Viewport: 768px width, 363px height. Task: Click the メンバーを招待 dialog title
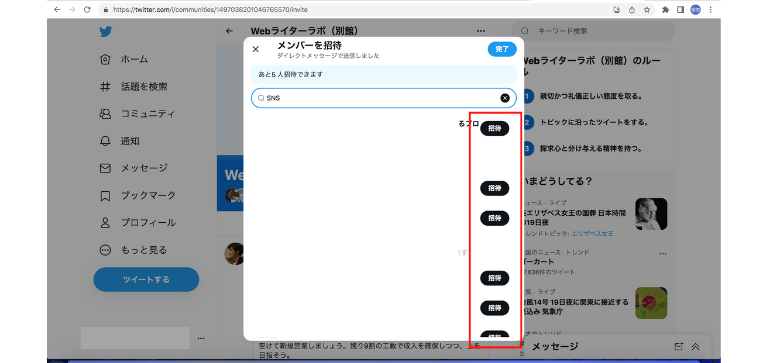[x=309, y=46]
